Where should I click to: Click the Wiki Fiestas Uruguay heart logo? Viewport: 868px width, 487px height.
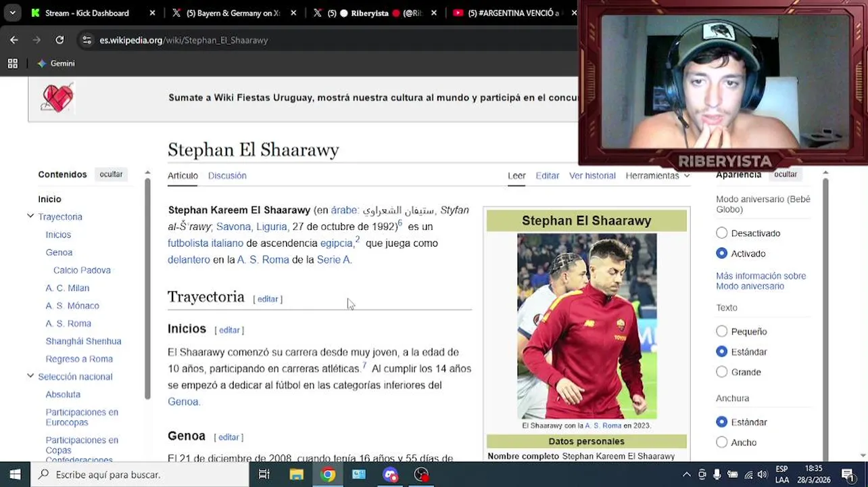coord(57,99)
